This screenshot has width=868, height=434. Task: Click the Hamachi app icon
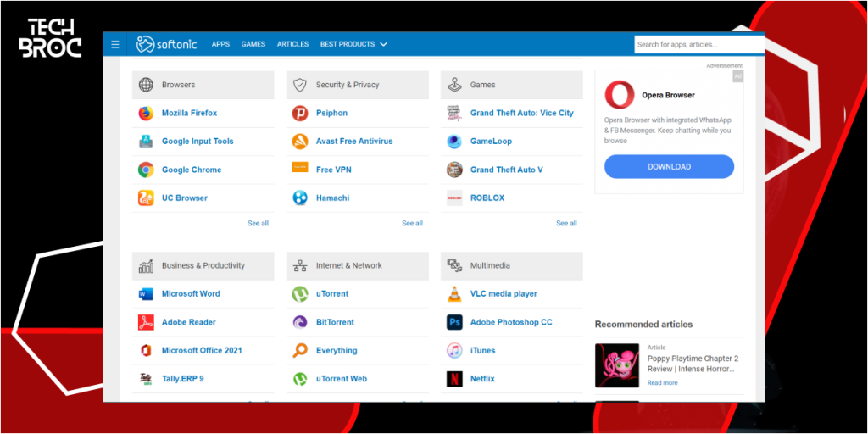[300, 198]
